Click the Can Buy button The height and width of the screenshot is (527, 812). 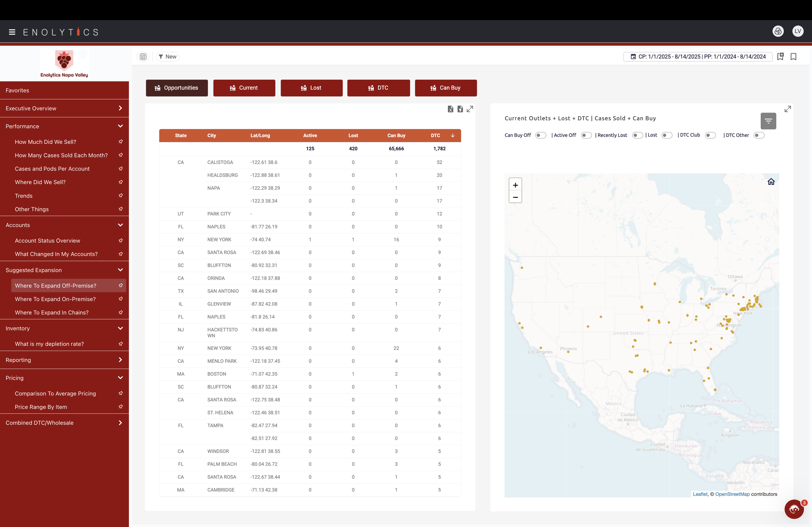coord(446,88)
